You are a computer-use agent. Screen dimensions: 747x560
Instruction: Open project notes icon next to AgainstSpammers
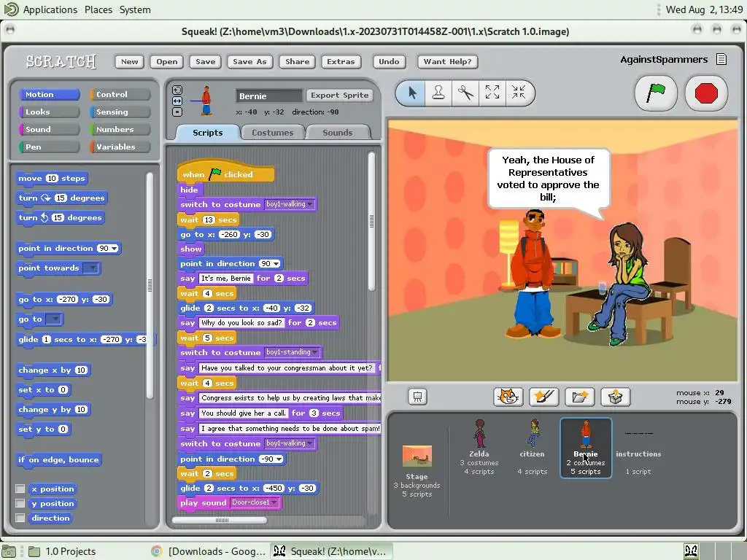721,60
